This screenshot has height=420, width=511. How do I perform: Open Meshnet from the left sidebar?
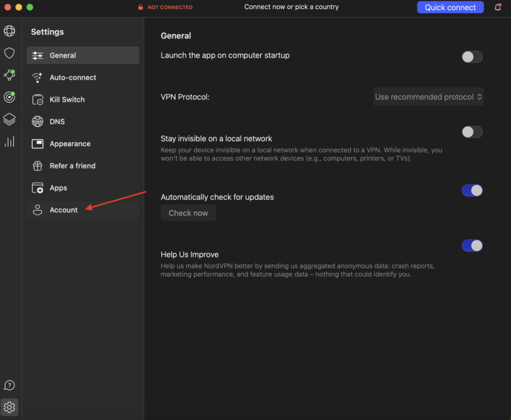coord(9,75)
